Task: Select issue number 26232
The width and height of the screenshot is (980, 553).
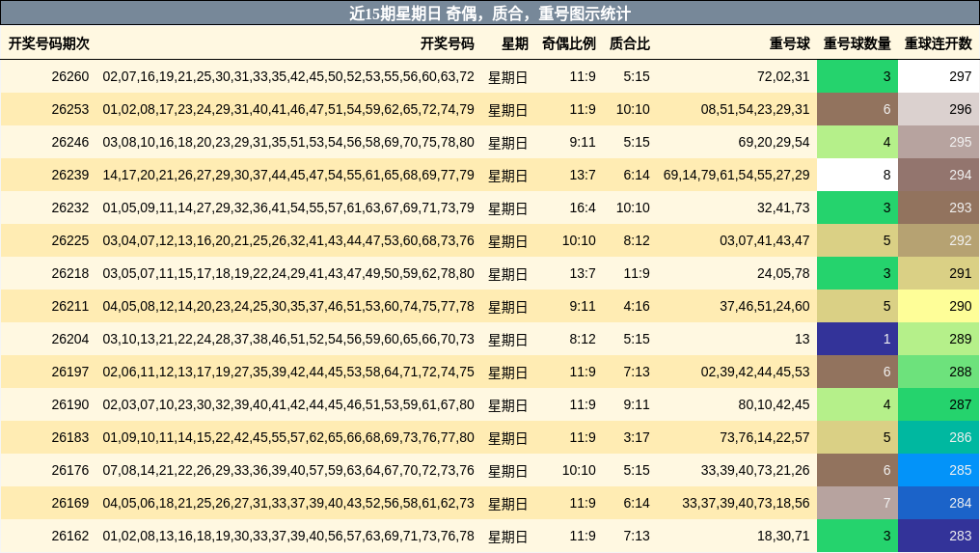Action: (x=70, y=207)
